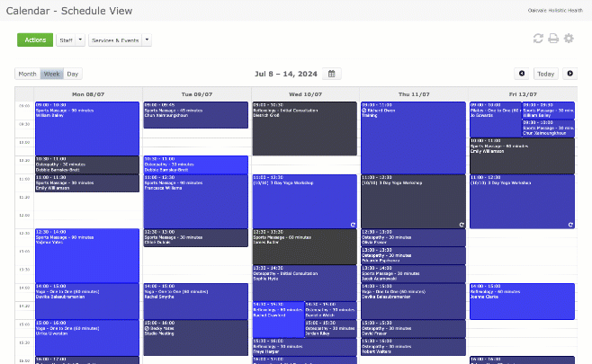Click recurring icon on Friday Yoga Workshop
This screenshot has width=592, height=364.
570,224
